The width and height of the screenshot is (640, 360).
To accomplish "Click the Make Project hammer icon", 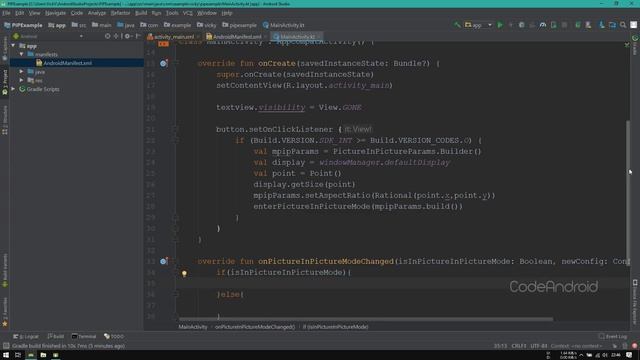I will pyautogui.click(x=457, y=25).
